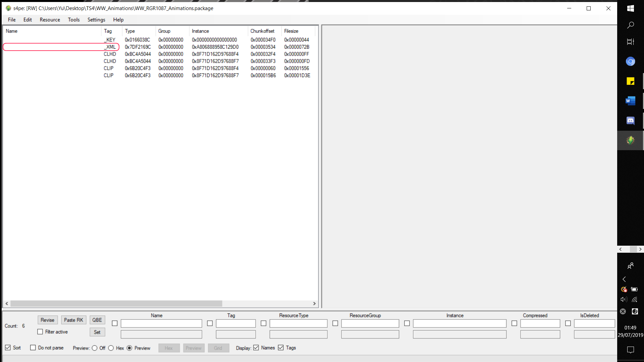Open the Windows action center notifications
644x362 pixels.
click(x=630, y=350)
